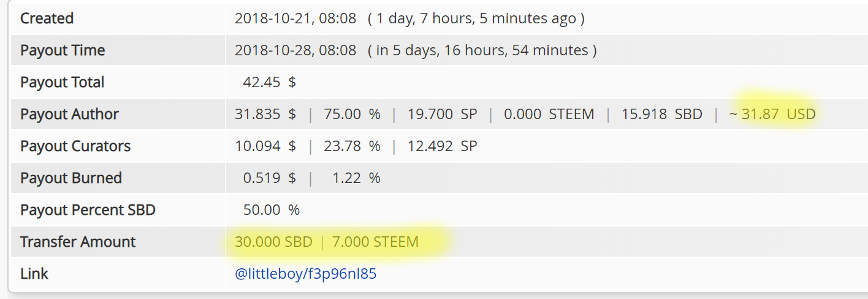The image size is (868, 299).
Task: Click the Payout Author row label
Action: [69, 114]
